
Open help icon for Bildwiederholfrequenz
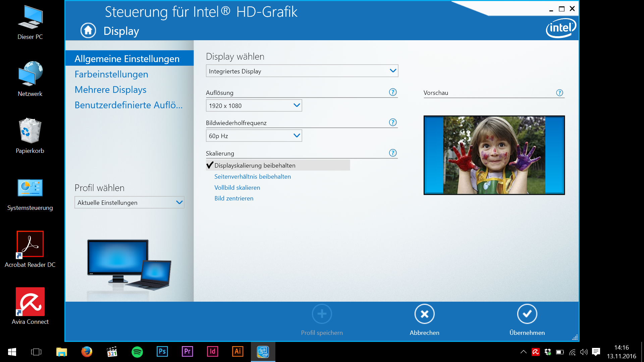tap(393, 122)
